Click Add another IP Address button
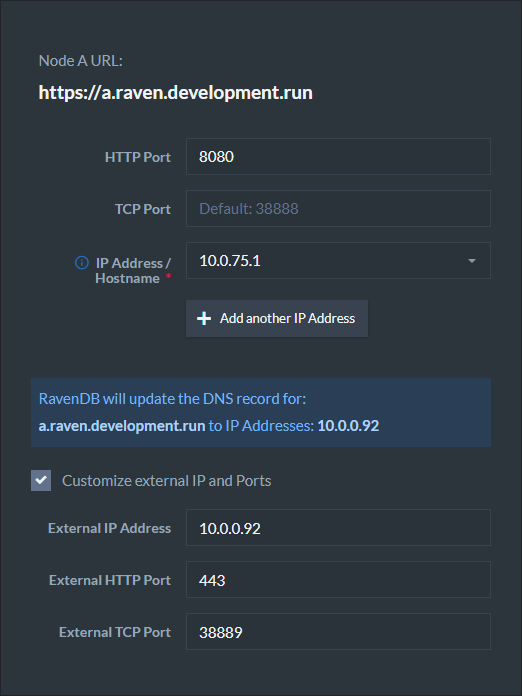This screenshot has width=522, height=696. (277, 318)
